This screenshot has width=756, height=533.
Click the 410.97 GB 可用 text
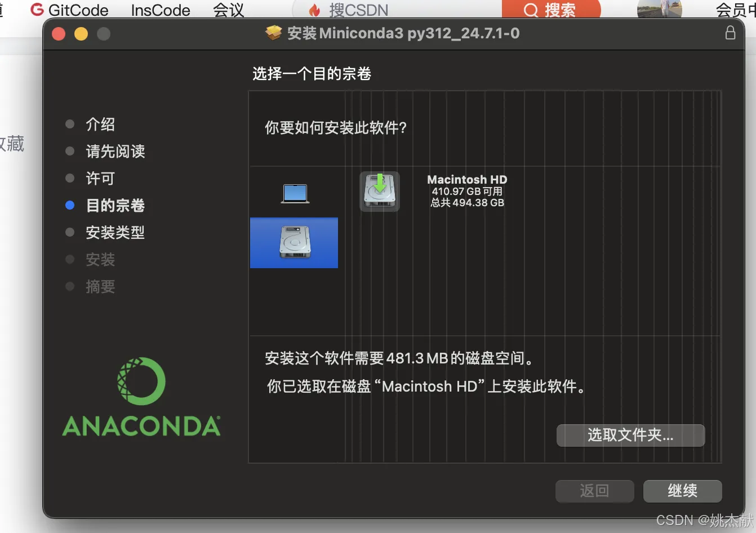coord(467,191)
